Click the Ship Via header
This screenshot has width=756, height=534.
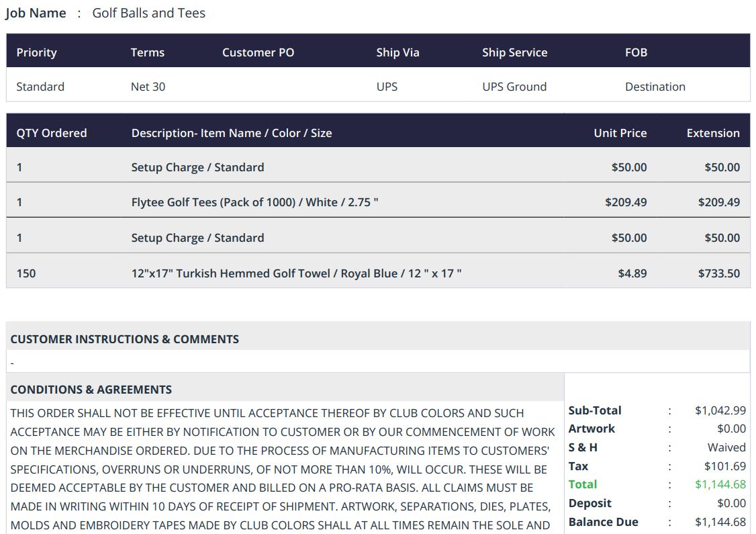click(x=397, y=52)
